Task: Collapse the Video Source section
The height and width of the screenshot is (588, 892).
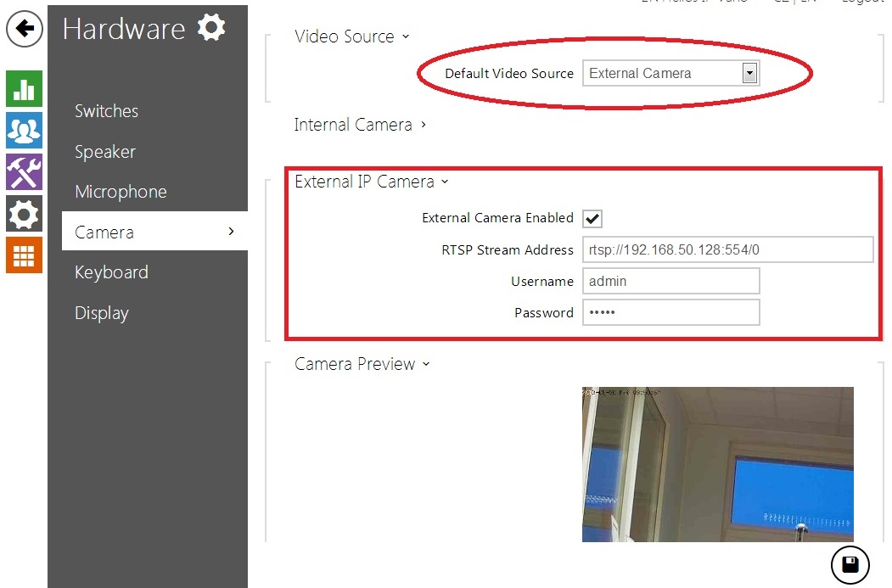Action: tap(351, 36)
